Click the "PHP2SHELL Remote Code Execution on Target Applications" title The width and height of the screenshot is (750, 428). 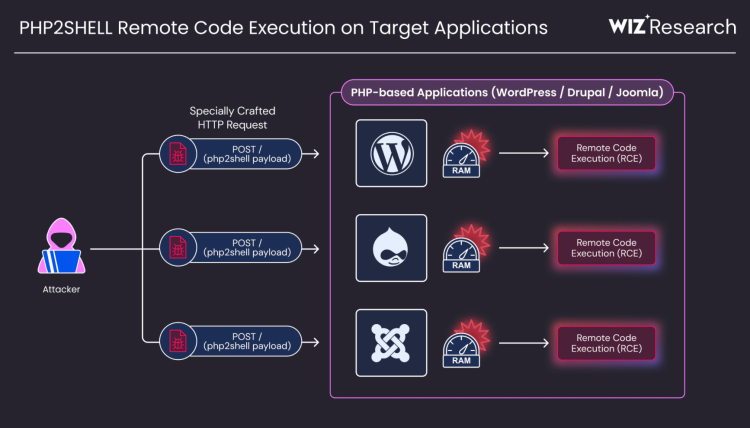[283, 28]
